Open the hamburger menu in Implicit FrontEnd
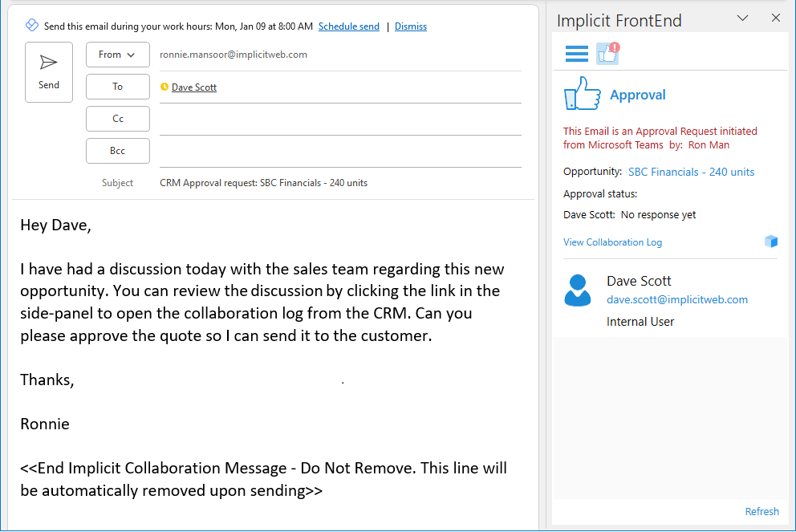The height and width of the screenshot is (532, 796). pyautogui.click(x=576, y=54)
